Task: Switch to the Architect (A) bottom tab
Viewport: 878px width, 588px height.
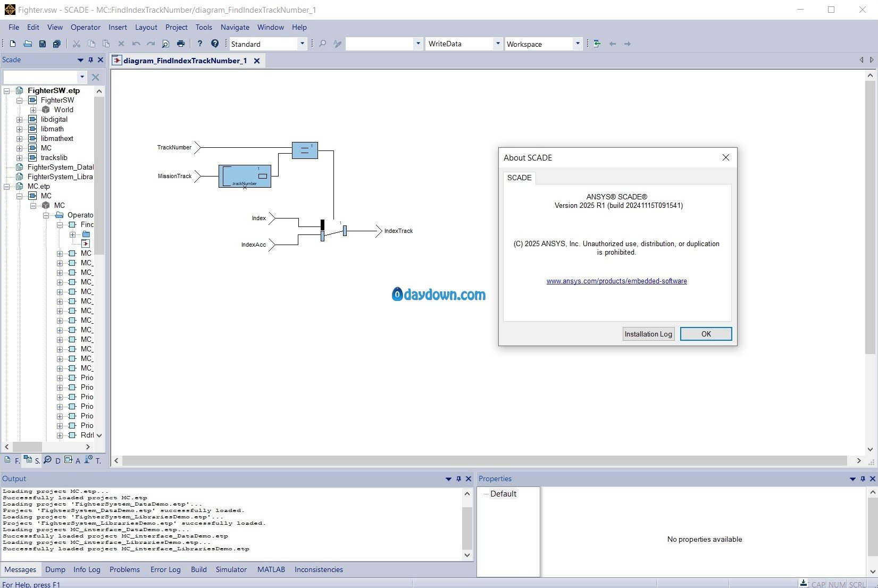Action: click(x=72, y=460)
